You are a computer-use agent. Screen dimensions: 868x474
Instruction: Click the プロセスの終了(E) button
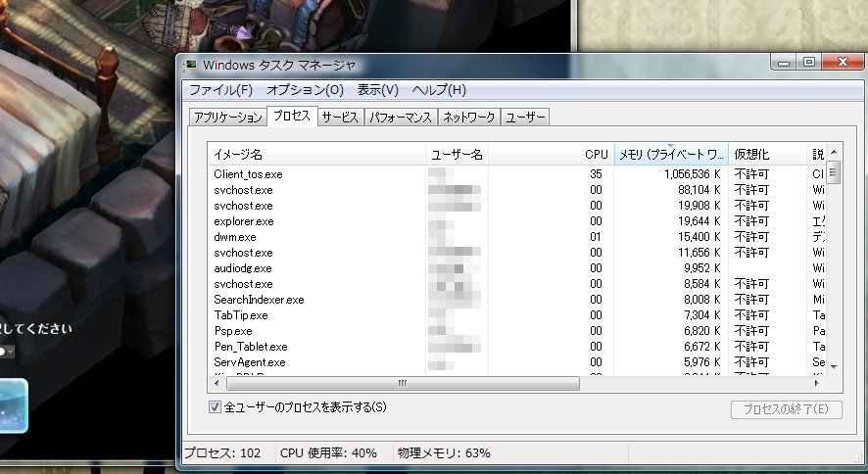(x=786, y=409)
